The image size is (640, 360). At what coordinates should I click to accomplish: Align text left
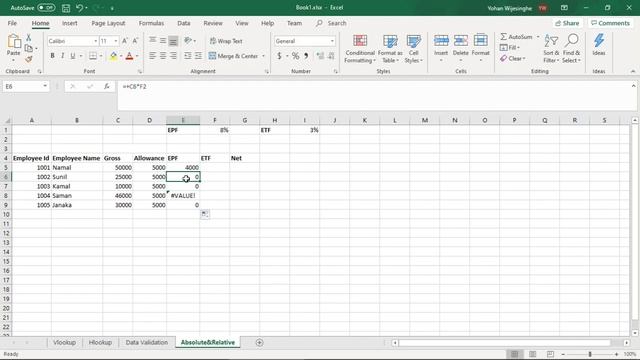(x=152, y=56)
